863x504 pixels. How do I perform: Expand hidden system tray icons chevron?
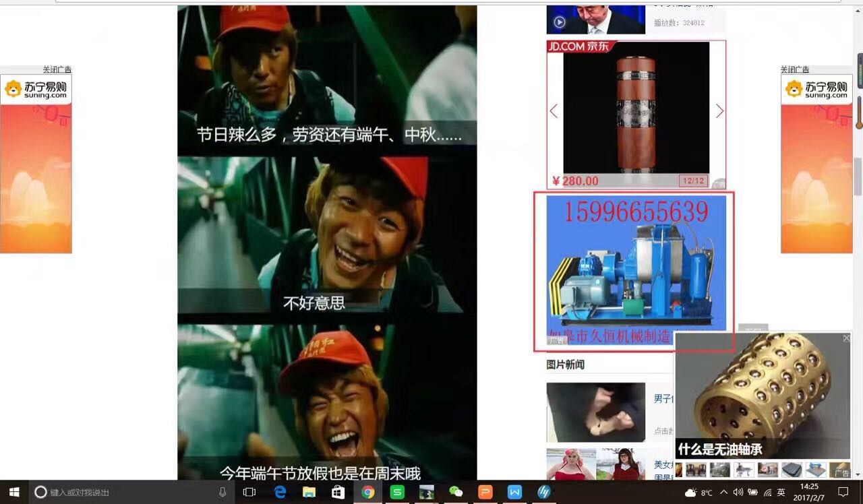click(723, 492)
